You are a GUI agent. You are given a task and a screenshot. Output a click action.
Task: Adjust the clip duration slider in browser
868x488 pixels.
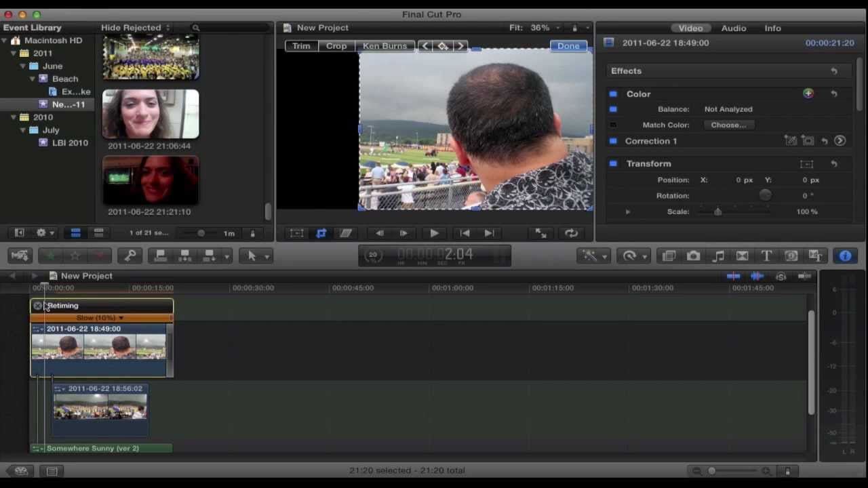point(200,233)
